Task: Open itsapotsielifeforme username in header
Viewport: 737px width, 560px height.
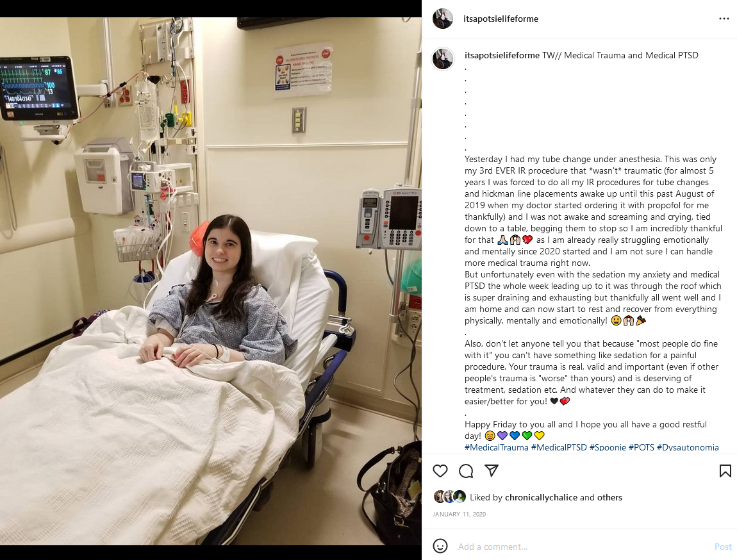Action: point(501,19)
